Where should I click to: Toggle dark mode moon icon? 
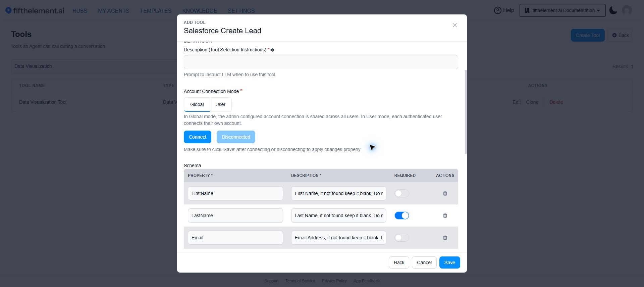click(613, 10)
